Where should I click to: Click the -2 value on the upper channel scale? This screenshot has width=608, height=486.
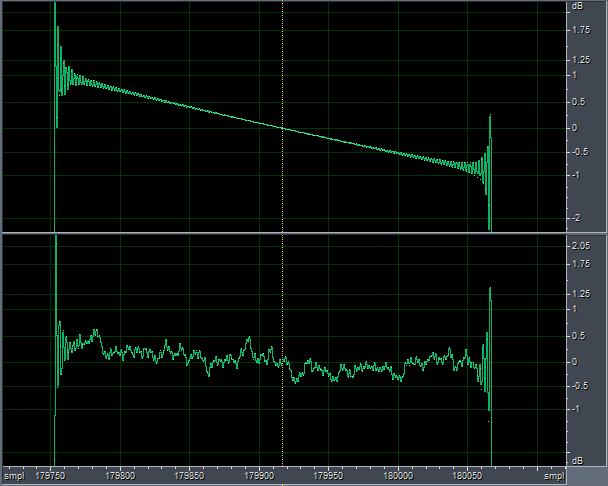coord(576,218)
